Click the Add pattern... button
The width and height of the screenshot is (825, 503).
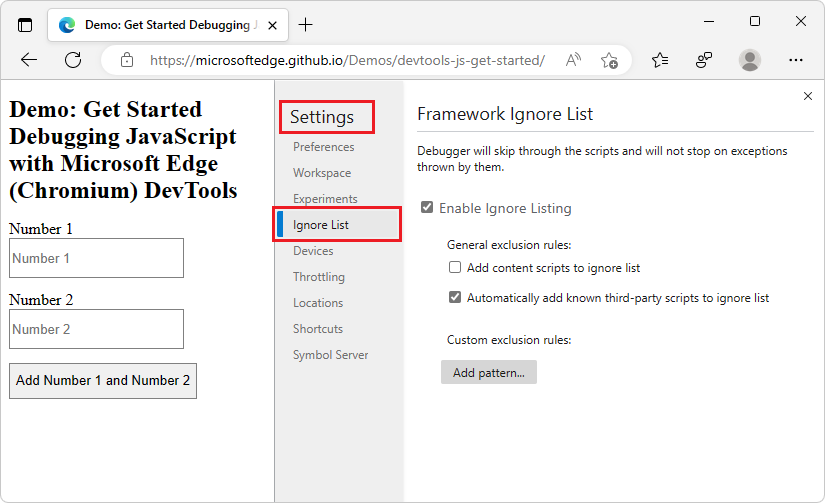point(489,373)
